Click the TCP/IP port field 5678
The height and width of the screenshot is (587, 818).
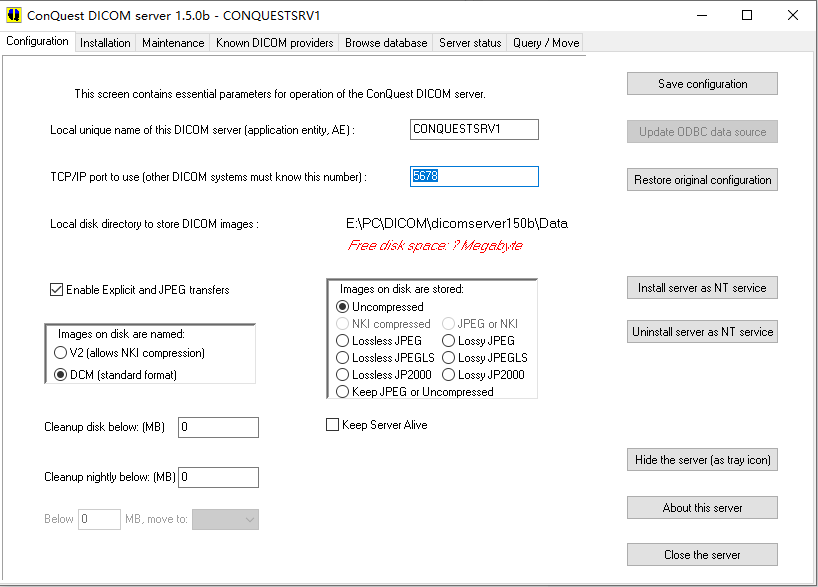pyautogui.click(x=474, y=176)
